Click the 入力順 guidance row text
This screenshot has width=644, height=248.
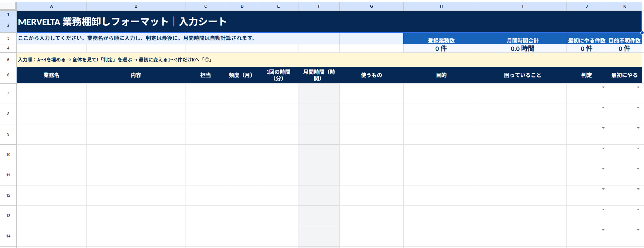(x=115, y=60)
